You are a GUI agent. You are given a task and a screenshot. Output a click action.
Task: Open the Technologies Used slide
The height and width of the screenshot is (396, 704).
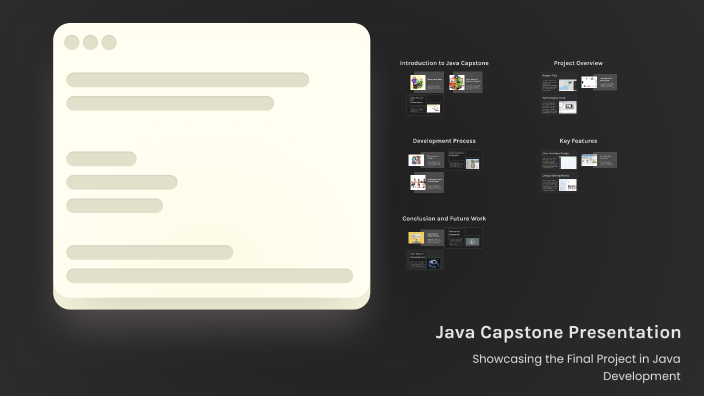(559, 105)
